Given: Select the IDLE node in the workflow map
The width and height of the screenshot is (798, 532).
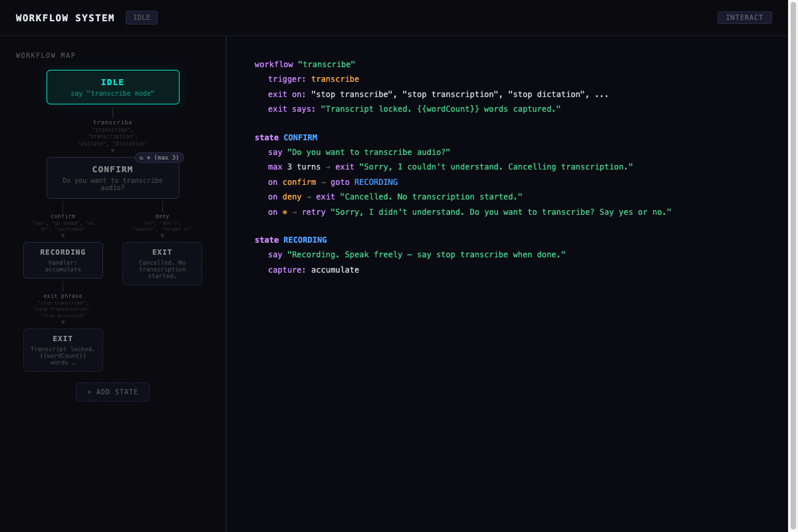Looking at the screenshot, I should [112, 87].
